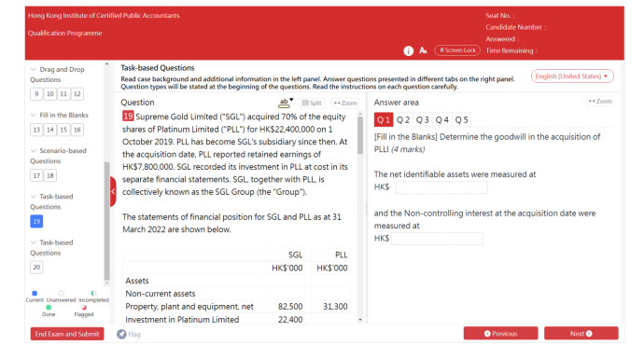This screenshot has height=359, width=644.
Task: Open the exam information icon
Action: (408, 51)
